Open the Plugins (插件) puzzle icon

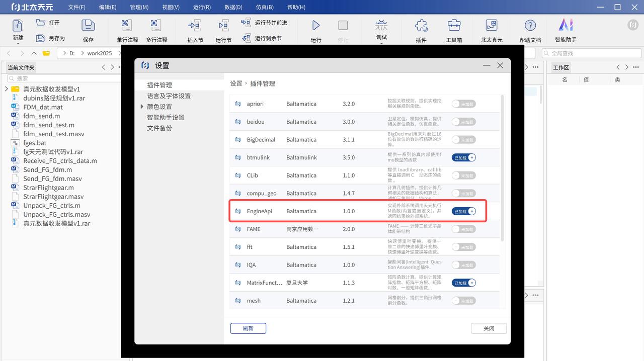tap(421, 26)
